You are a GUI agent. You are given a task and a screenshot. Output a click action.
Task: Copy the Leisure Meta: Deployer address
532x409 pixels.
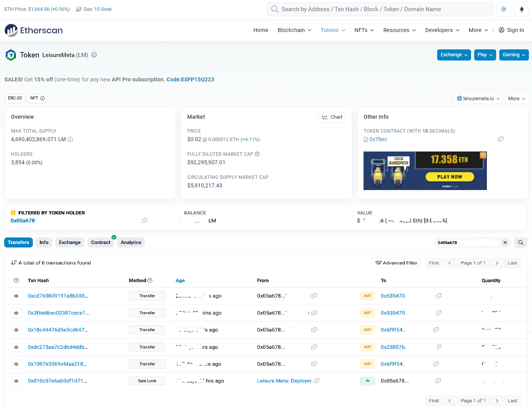coord(317,381)
